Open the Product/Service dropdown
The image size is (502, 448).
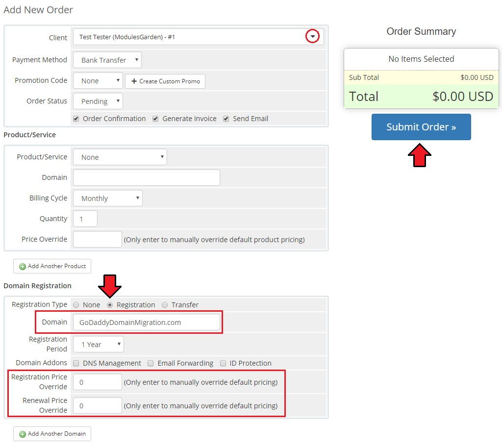coord(120,157)
